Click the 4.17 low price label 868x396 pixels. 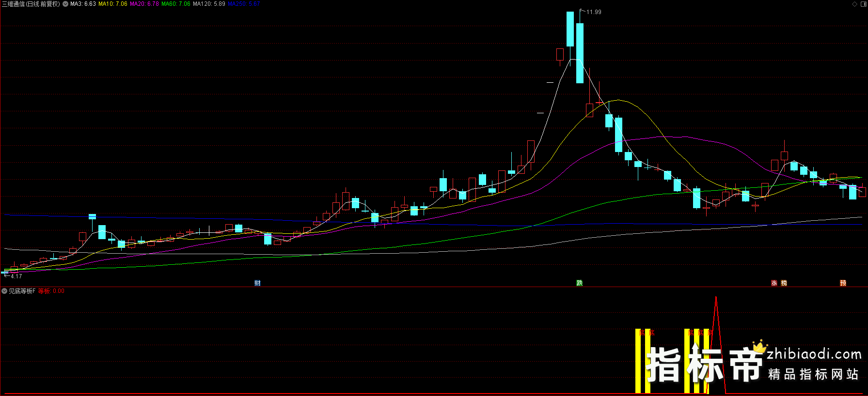(16, 276)
